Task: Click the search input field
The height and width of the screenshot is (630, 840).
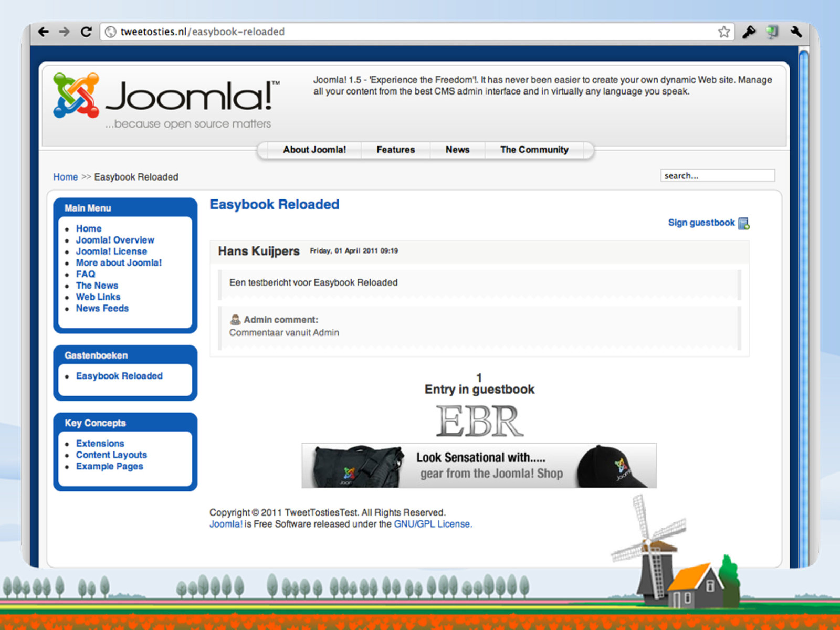Action: click(x=717, y=175)
